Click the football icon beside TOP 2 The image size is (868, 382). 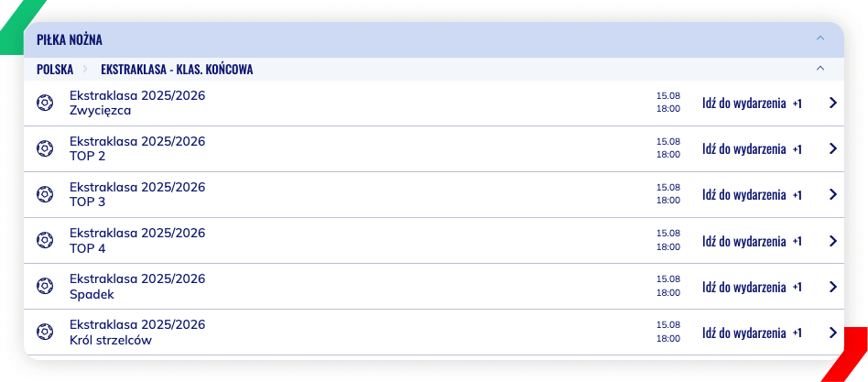(x=45, y=149)
